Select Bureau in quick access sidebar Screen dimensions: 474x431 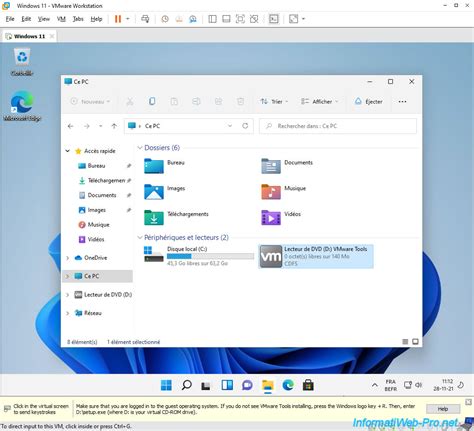[96, 166]
